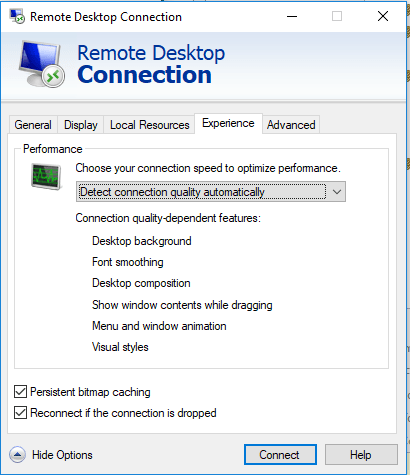Minimize the Remote Desktop Connection window

[x=292, y=16]
